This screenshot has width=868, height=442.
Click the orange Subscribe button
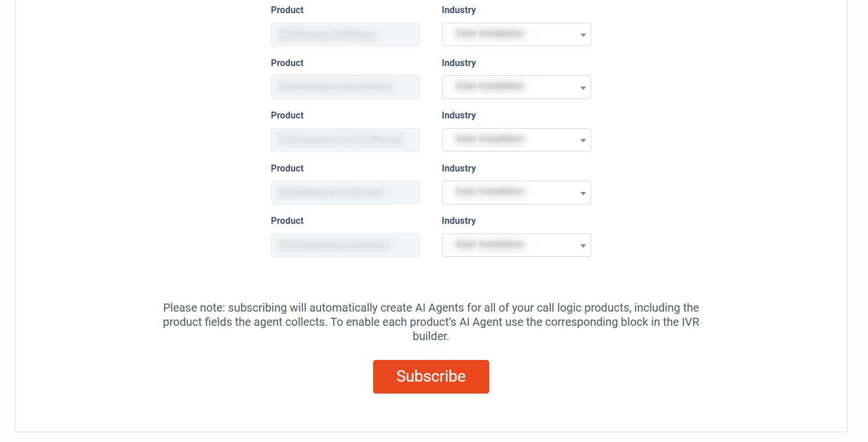(431, 376)
